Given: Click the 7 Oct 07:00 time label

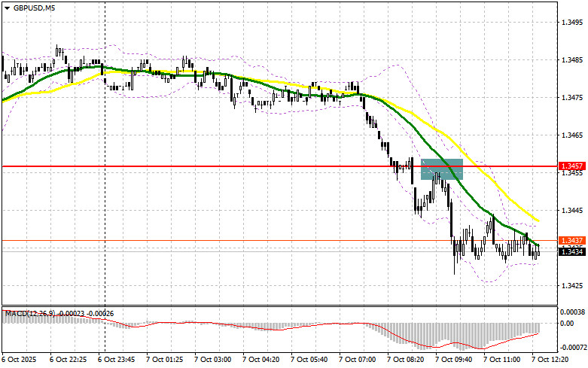Looking at the screenshot, I should [357, 360].
